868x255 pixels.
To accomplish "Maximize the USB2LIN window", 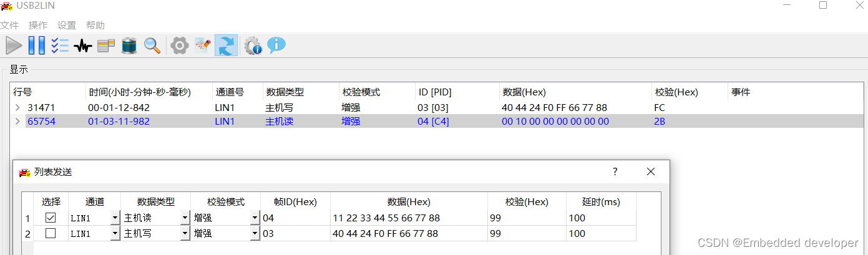I will click(x=823, y=6).
